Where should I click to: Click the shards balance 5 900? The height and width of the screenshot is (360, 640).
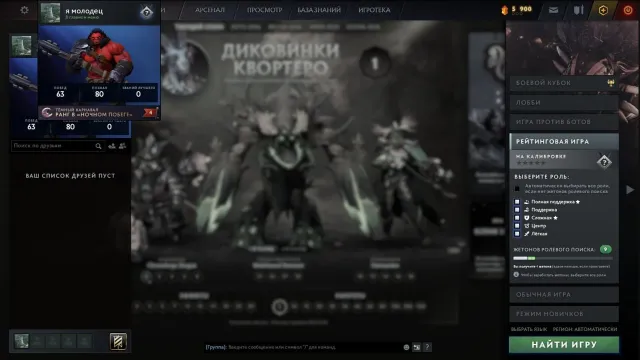[517, 9]
